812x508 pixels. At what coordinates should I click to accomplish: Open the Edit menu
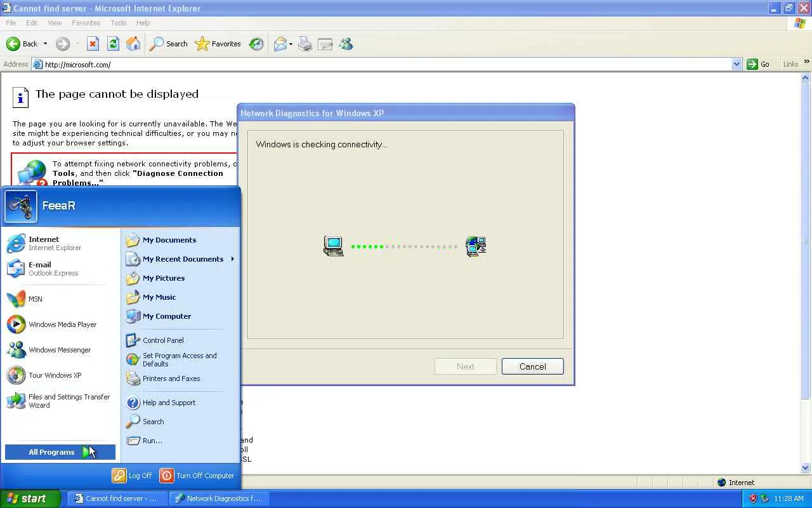tap(32, 23)
